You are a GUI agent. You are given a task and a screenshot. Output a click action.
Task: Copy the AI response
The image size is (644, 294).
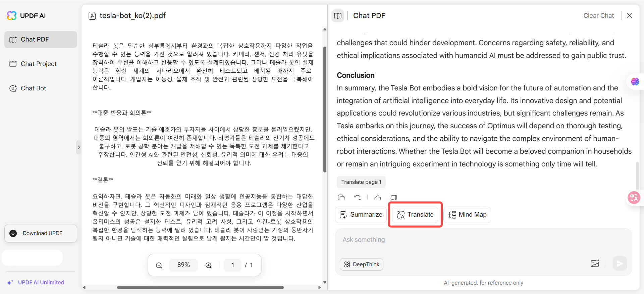pos(341,198)
